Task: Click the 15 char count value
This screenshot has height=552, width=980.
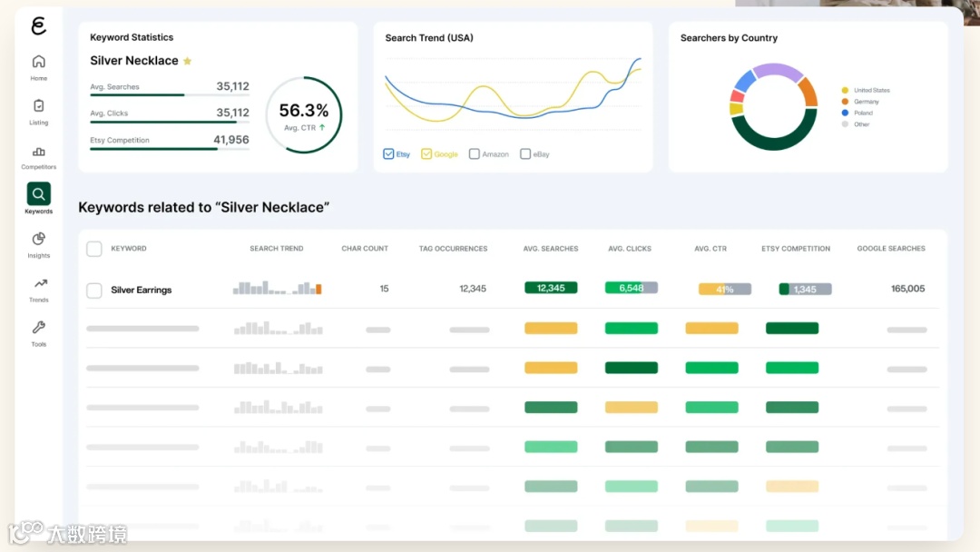Action: [x=384, y=288]
